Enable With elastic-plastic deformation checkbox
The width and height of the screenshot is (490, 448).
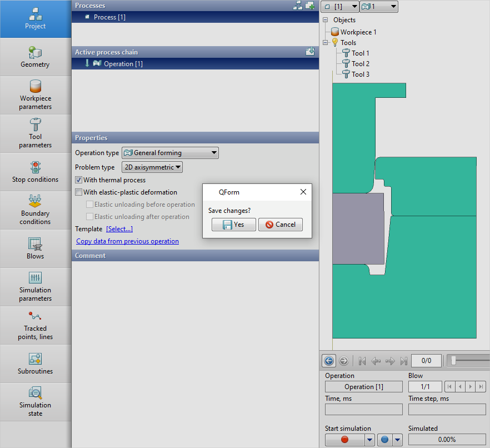79,192
